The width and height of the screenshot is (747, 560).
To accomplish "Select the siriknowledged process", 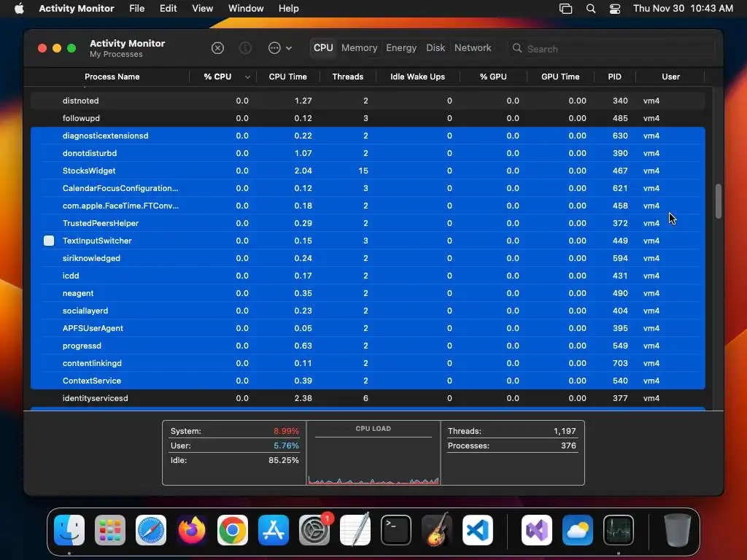I will (368, 258).
